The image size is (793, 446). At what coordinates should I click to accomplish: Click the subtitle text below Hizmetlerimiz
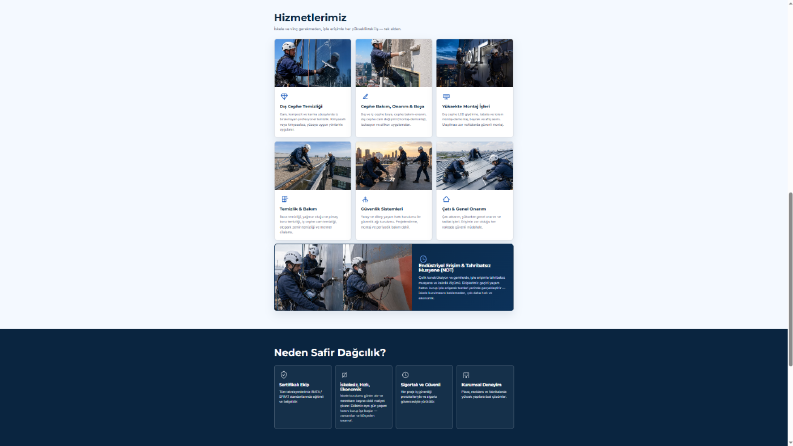point(337,29)
